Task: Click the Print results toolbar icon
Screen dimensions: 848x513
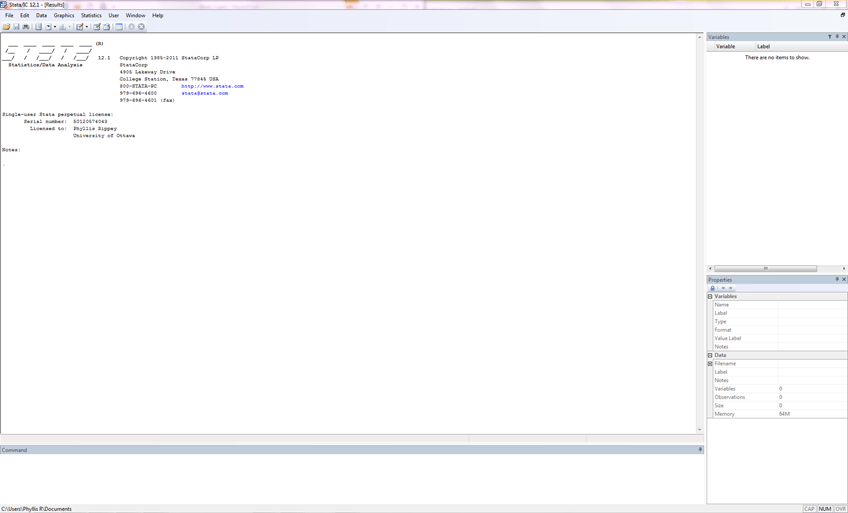Action: click(25, 26)
